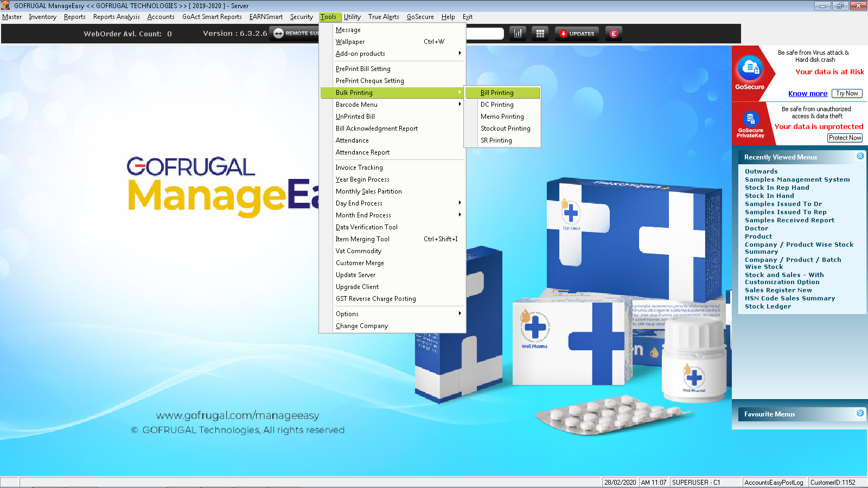Choose GST Reverse Charge Posting

tap(393, 299)
